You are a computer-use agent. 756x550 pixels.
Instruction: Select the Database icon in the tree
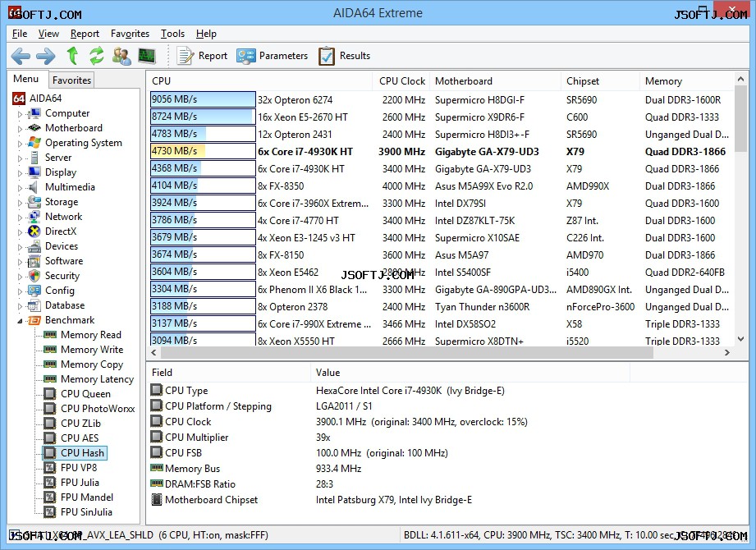click(34, 305)
